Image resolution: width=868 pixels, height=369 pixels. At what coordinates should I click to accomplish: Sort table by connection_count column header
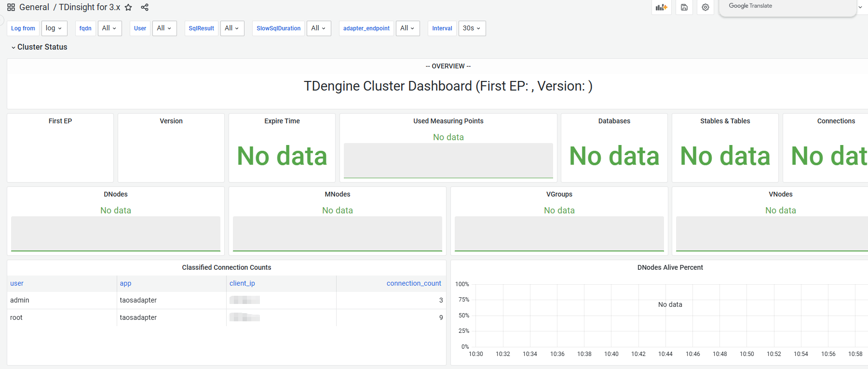click(x=413, y=283)
